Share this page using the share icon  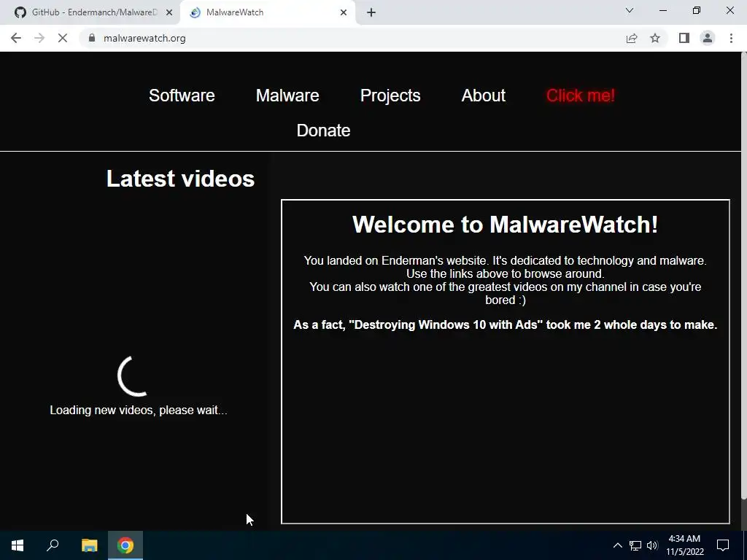(632, 38)
